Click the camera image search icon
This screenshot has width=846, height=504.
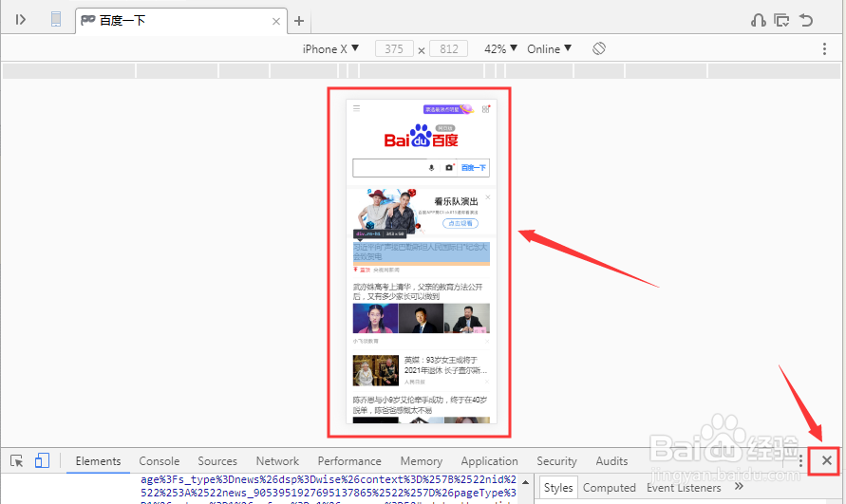pos(449,168)
